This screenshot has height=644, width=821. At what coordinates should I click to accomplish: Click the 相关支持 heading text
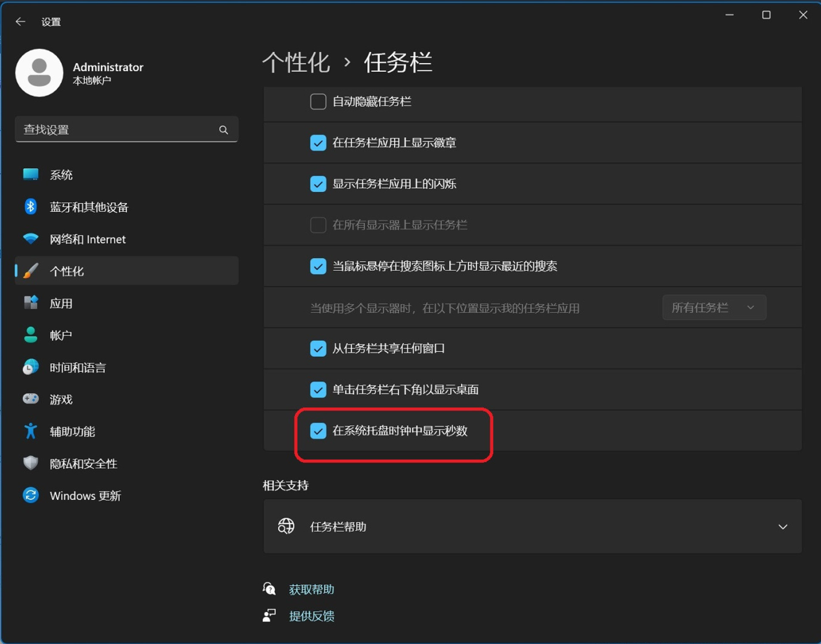click(286, 485)
